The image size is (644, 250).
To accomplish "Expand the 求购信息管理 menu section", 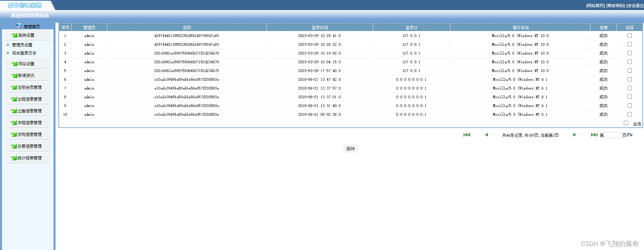I will tap(30, 135).
